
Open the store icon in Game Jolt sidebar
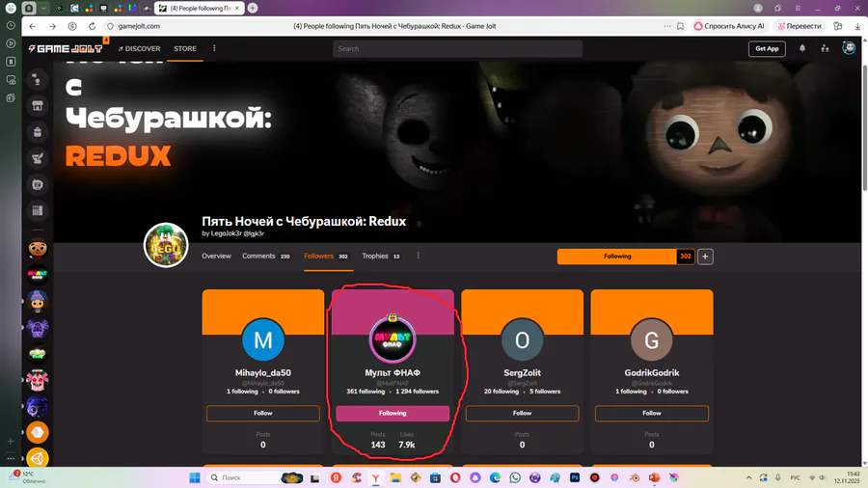coord(37,106)
